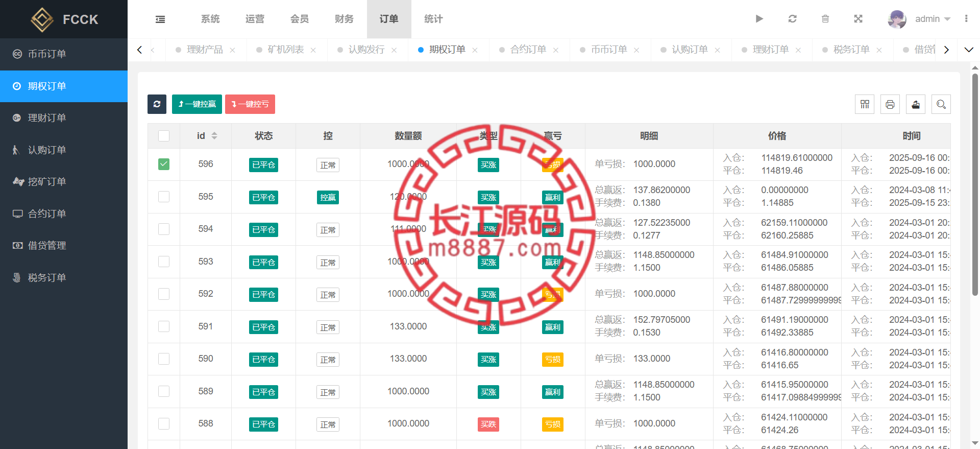Click the 一键控亏 button

pos(250,104)
